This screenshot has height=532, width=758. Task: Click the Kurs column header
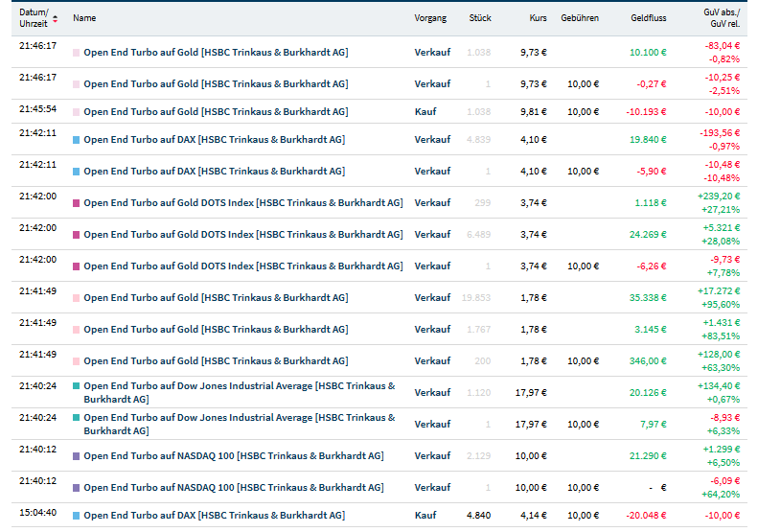click(x=539, y=18)
